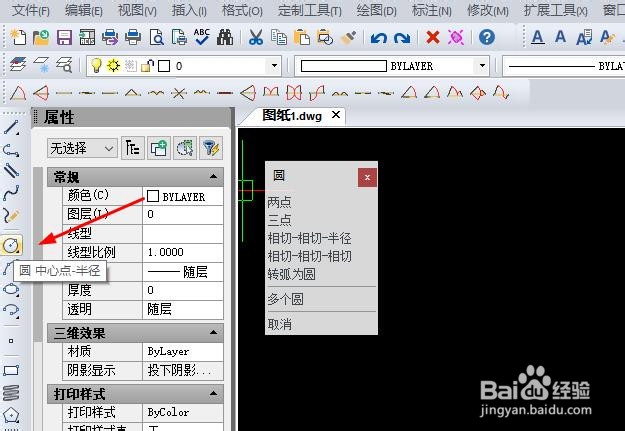Click the 材质 ByLayer value
625x431 pixels.
pos(183,351)
